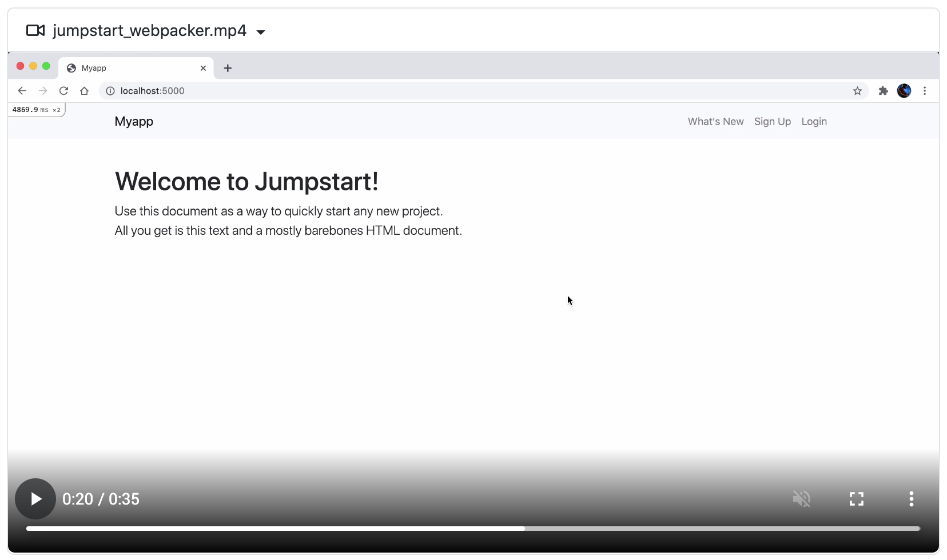The width and height of the screenshot is (947, 560).
Task: Open a new tab with the plus icon
Action: tap(228, 68)
